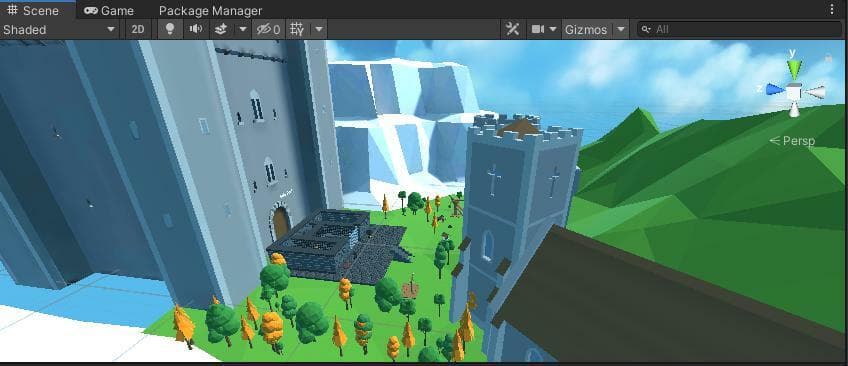Toggle the Persp projection label

tap(792, 141)
